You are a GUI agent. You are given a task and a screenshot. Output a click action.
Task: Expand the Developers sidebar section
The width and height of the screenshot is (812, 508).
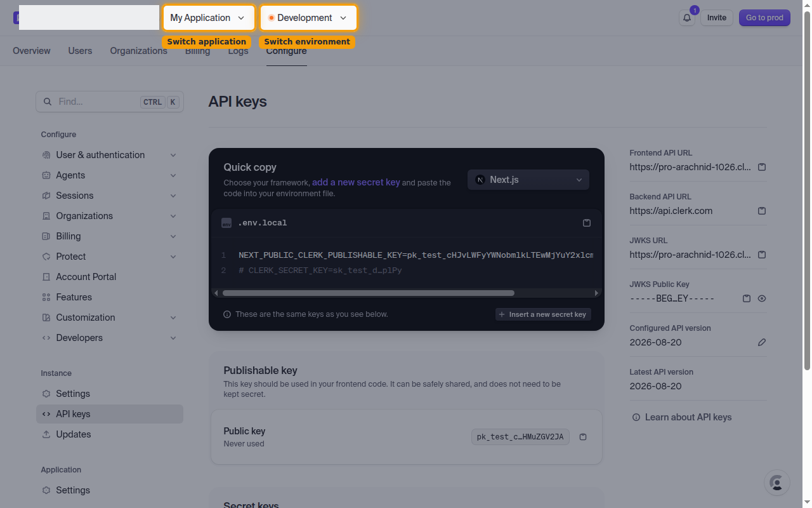[x=110, y=338]
